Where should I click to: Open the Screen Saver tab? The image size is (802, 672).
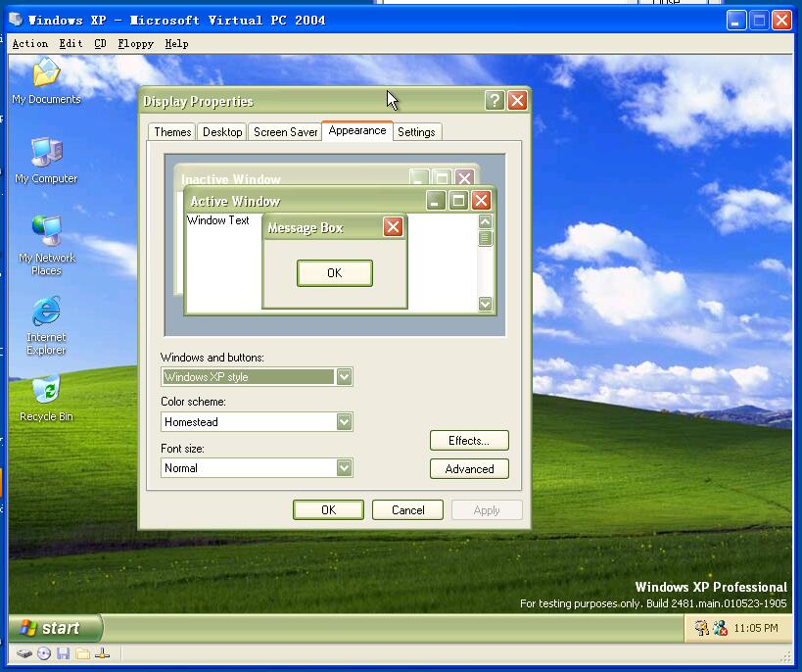(x=285, y=132)
